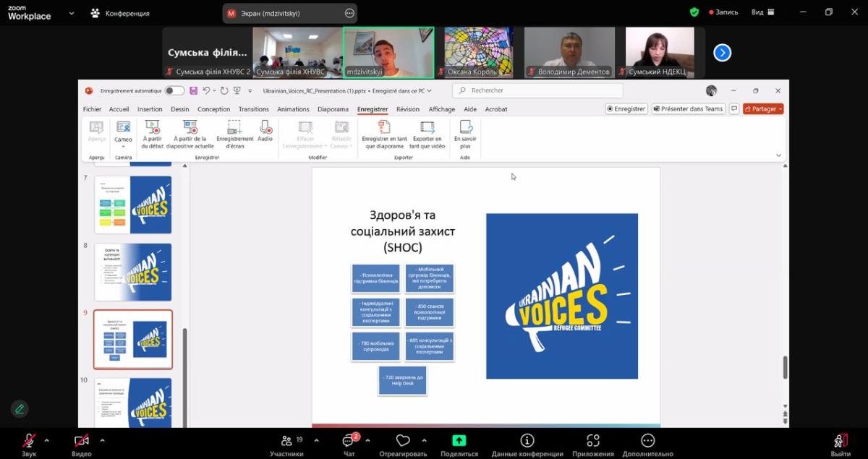Click green Поделиться share screen icon
Viewport: 868px width, 459px height.
(x=459, y=441)
